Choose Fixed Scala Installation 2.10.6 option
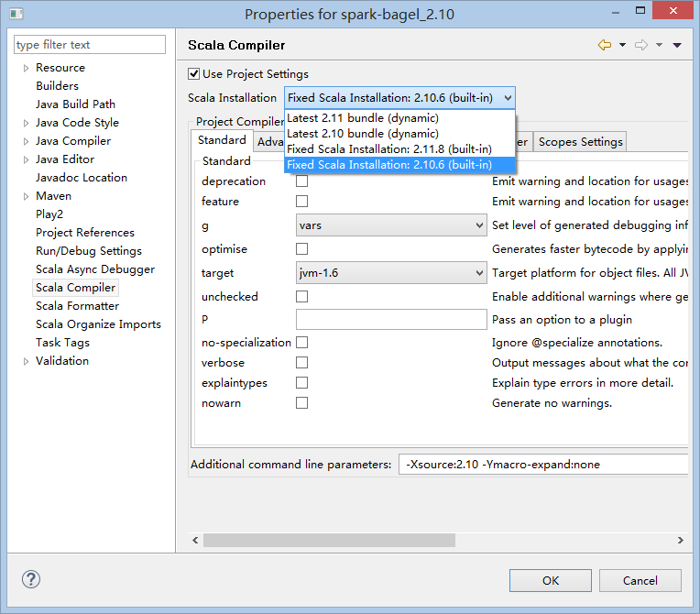 click(x=399, y=165)
